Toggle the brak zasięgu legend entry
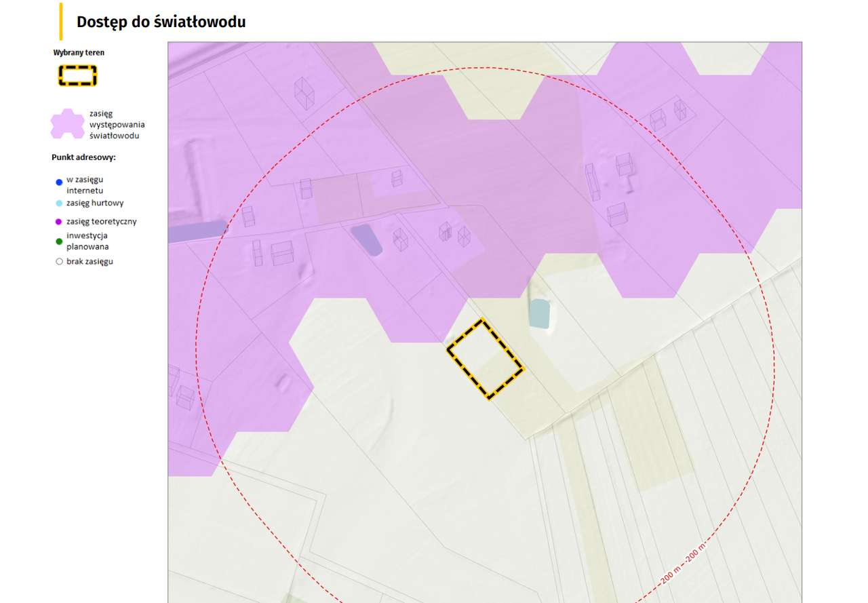Image resolution: width=868 pixels, height=603 pixels. pos(83,260)
